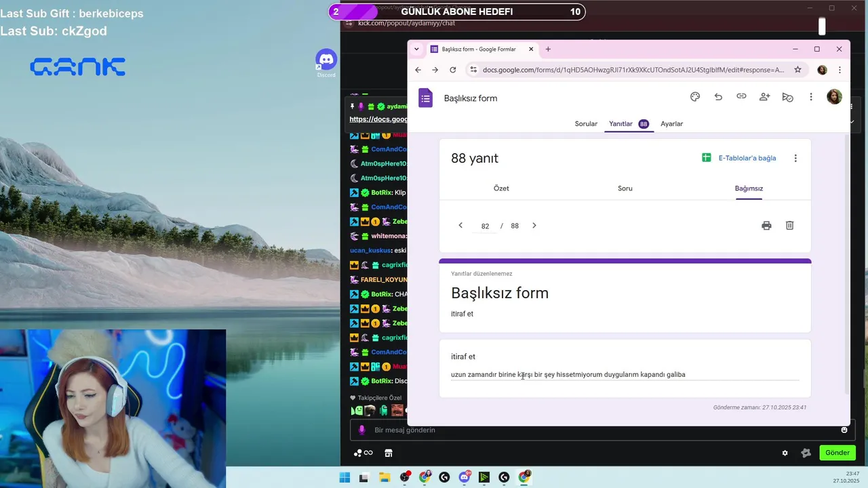Click the Forms page vertical scrollbar
The width and height of the screenshot is (868, 488).
[x=846, y=264]
